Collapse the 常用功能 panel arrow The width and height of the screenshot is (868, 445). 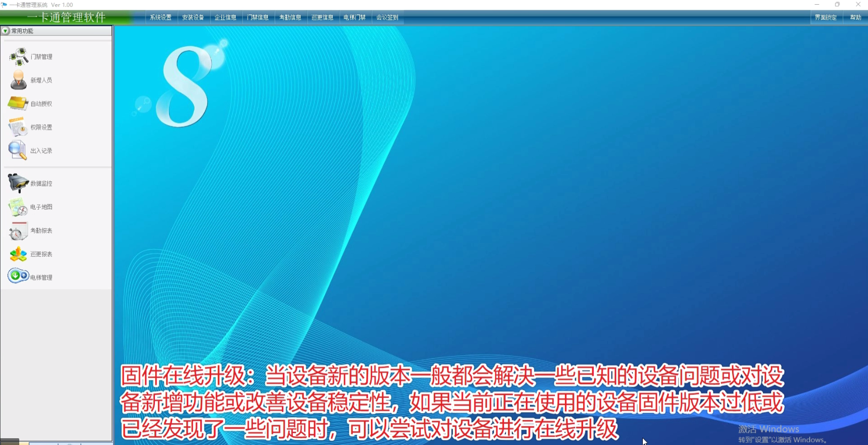click(x=6, y=31)
